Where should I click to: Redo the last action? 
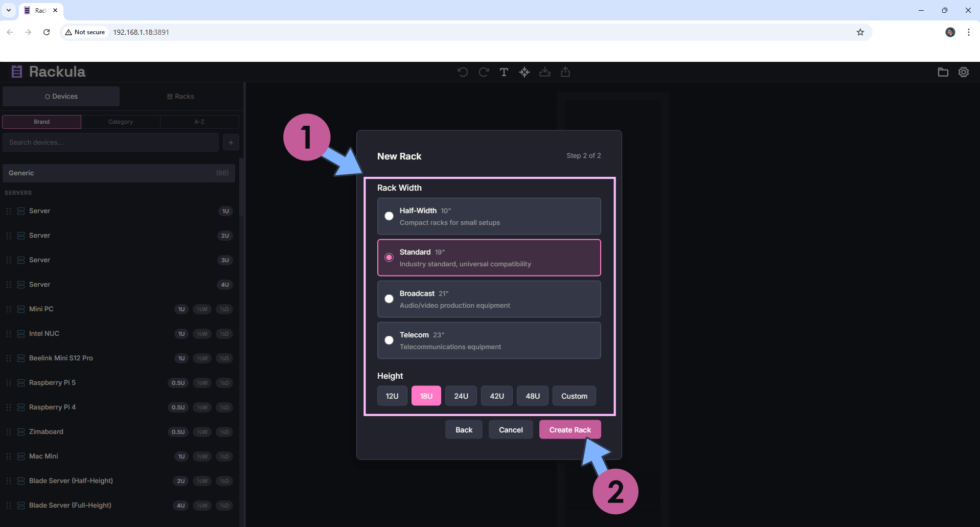coord(483,72)
